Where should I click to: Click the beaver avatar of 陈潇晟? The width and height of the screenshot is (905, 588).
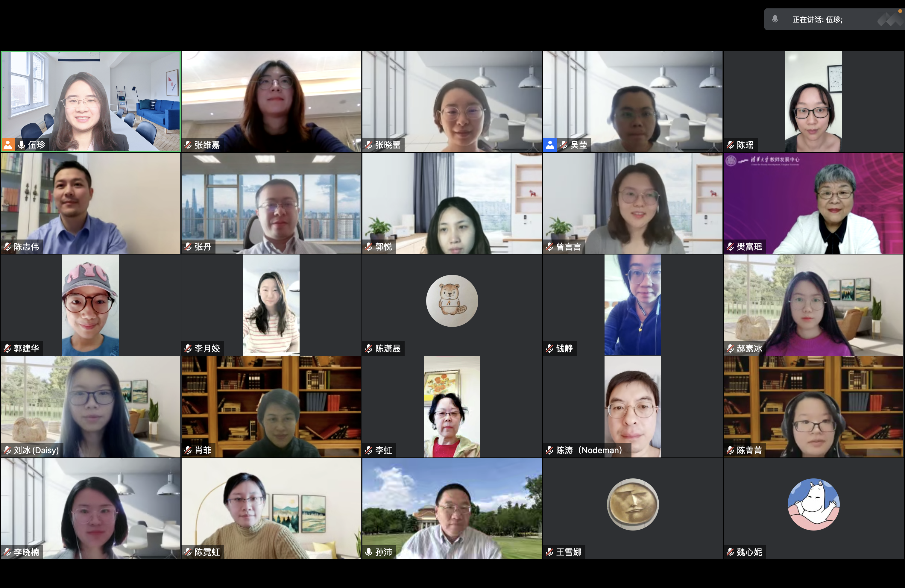click(x=452, y=301)
